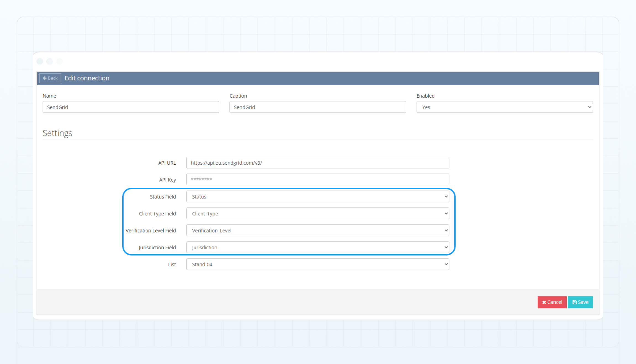Click the red Cancel button
The height and width of the screenshot is (364, 636).
point(552,302)
